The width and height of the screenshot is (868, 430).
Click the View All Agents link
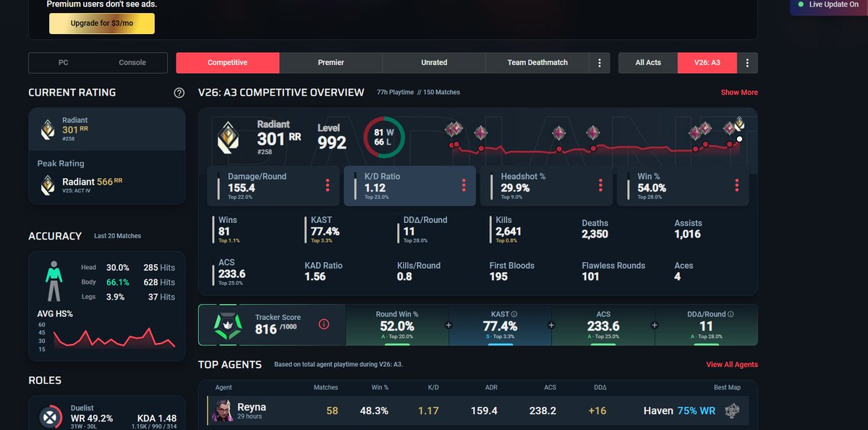(x=732, y=365)
